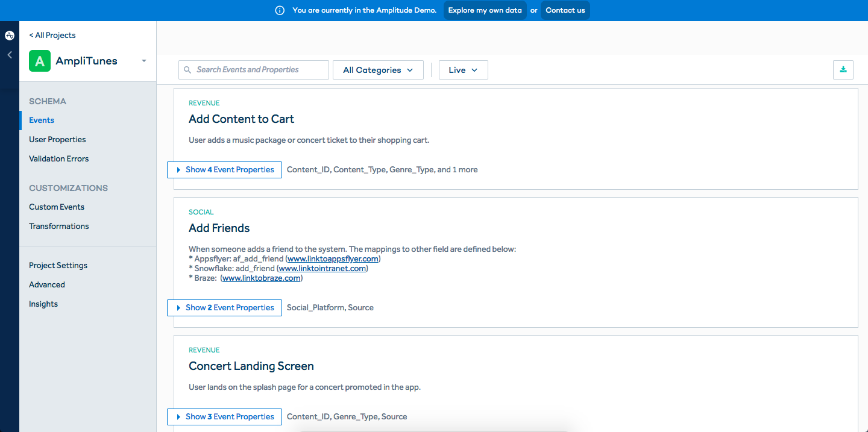Click the CUSTOMIZATIONS section heading

(x=69, y=188)
